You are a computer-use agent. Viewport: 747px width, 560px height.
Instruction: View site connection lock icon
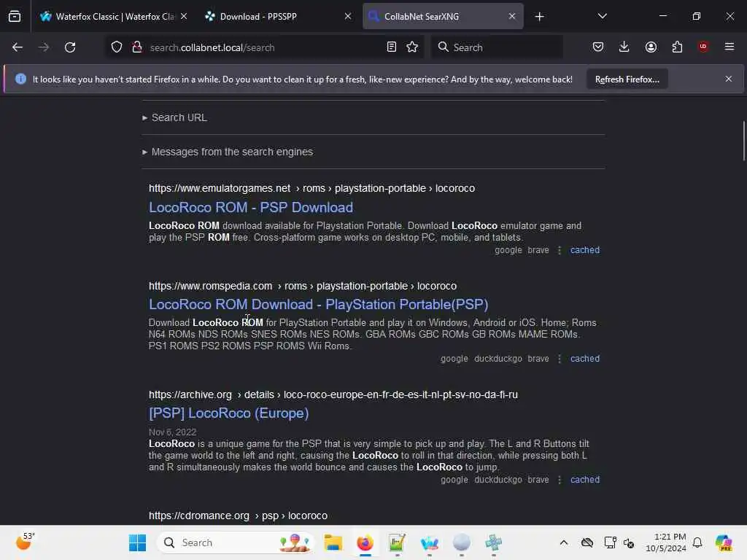pos(137,47)
